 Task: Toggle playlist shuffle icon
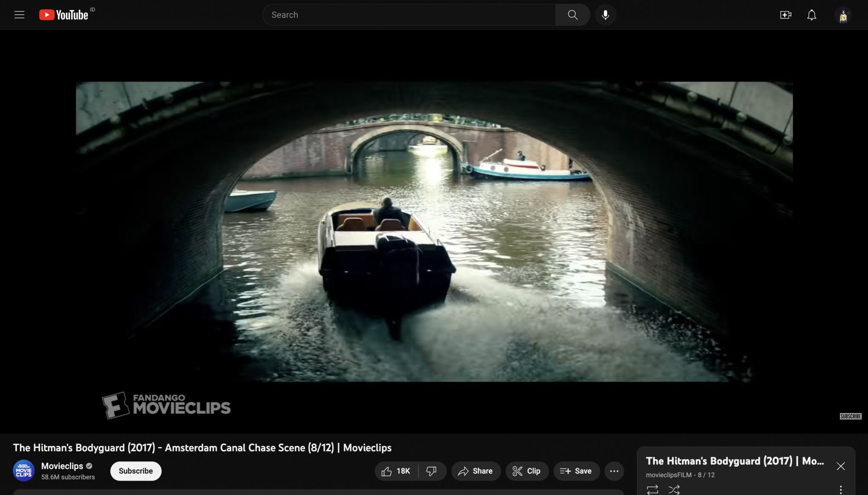pyautogui.click(x=674, y=489)
